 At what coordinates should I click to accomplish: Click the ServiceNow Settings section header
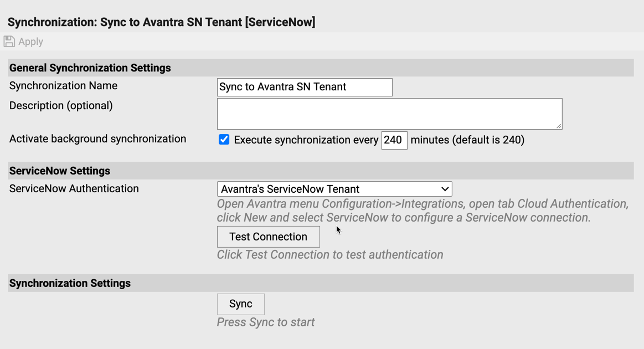(x=60, y=171)
